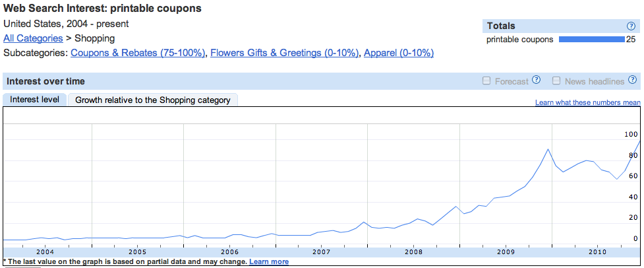
Task: Select the 2004 year label on timeline
Action: click(45, 251)
